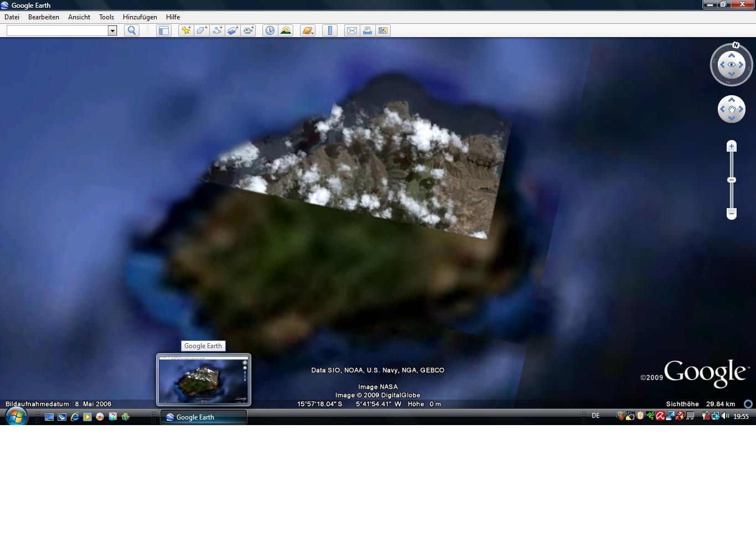
Task: Print the current view
Action: 367,30
